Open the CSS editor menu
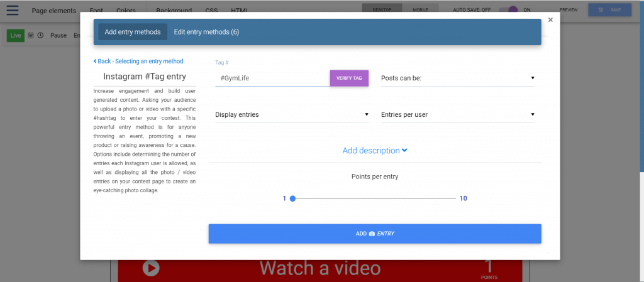 pyautogui.click(x=211, y=11)
